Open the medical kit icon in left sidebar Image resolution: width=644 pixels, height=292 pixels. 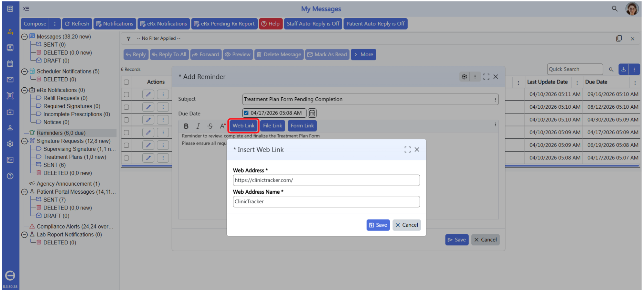10,112
